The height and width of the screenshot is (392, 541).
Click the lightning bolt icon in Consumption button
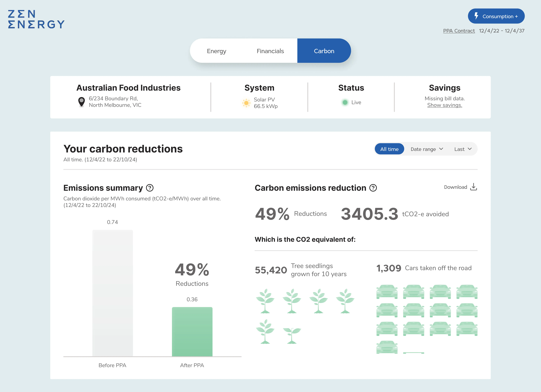point(476,16)
